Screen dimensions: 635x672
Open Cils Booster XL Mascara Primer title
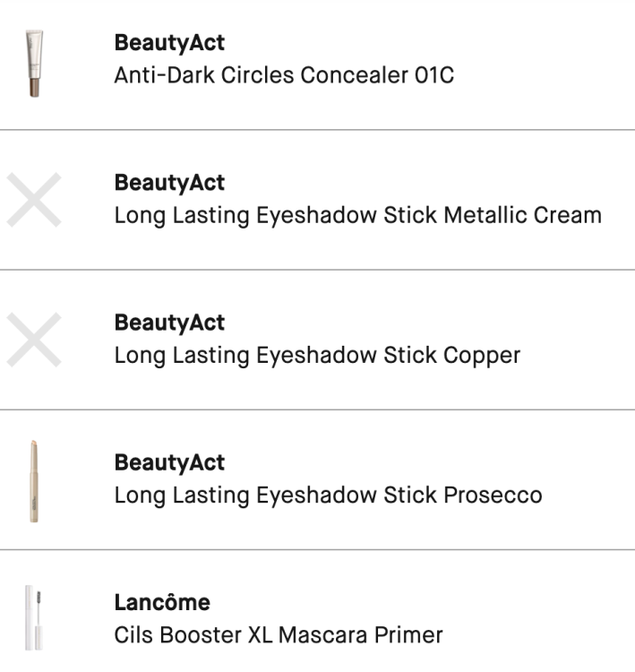[279, 635]
